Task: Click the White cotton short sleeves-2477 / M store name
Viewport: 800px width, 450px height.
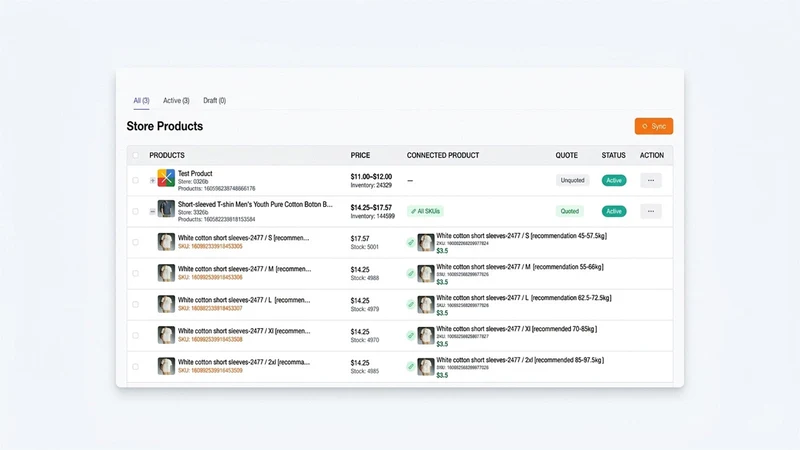Action: click(244, 269)
